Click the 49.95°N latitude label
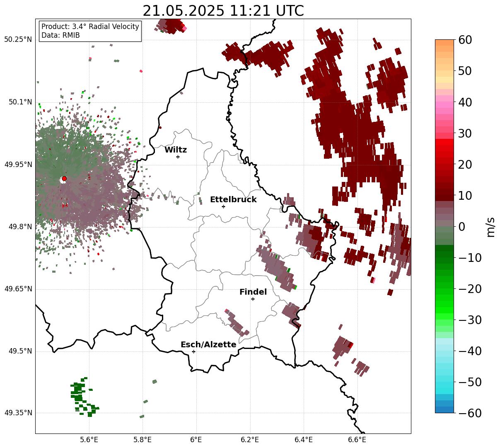500x448 pixels. [18, 165]
